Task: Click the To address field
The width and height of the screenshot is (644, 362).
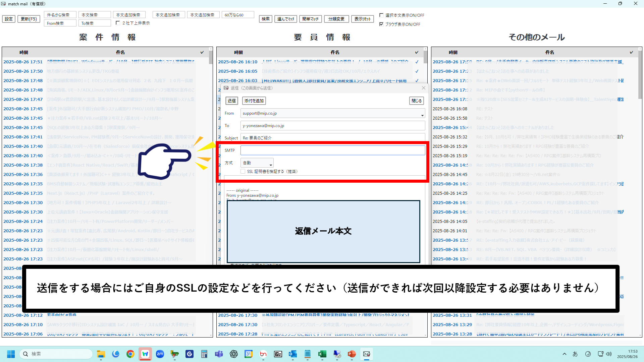Action: click(x=333, y=126)
